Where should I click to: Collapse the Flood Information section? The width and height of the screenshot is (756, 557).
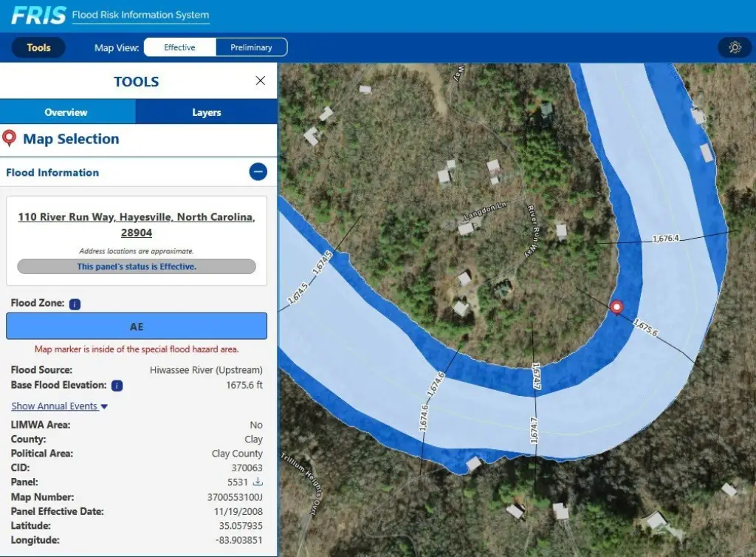pos(258,172)
